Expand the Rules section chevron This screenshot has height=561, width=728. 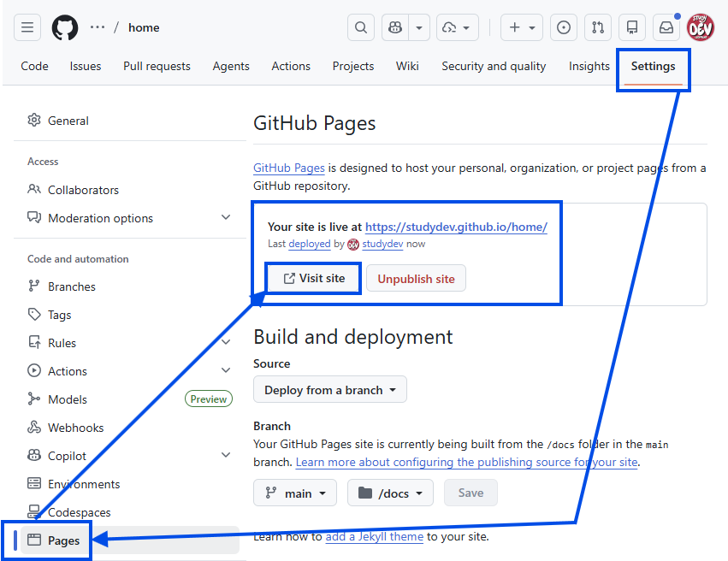226,342
